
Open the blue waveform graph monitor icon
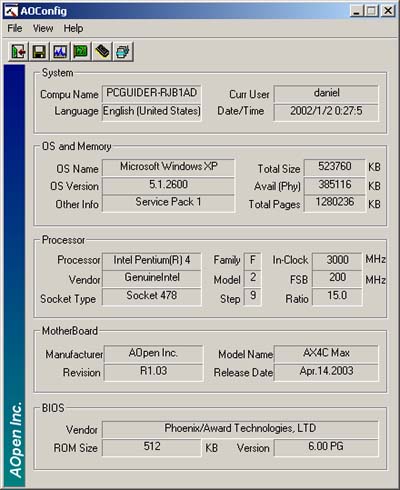coord(60,52)
